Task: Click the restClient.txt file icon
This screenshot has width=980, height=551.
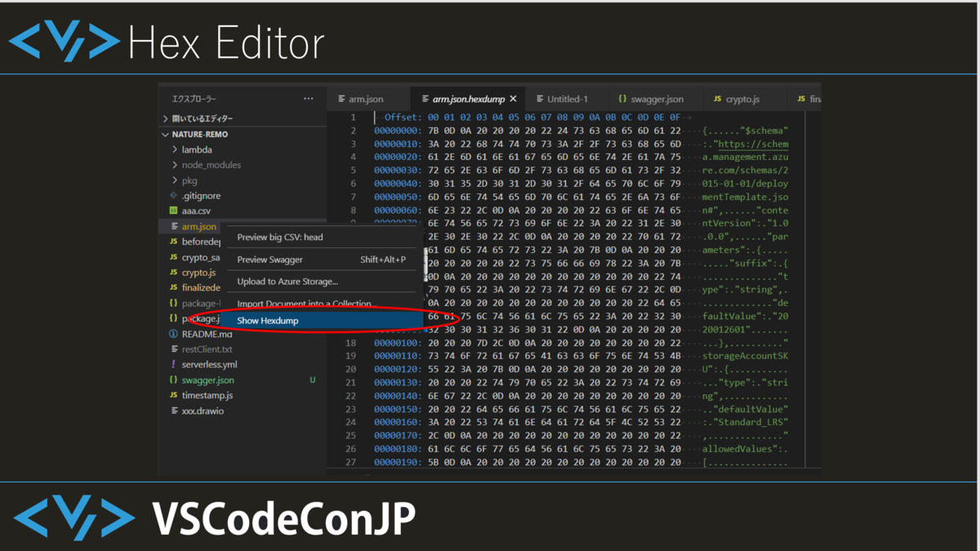Action: point(173,349)
